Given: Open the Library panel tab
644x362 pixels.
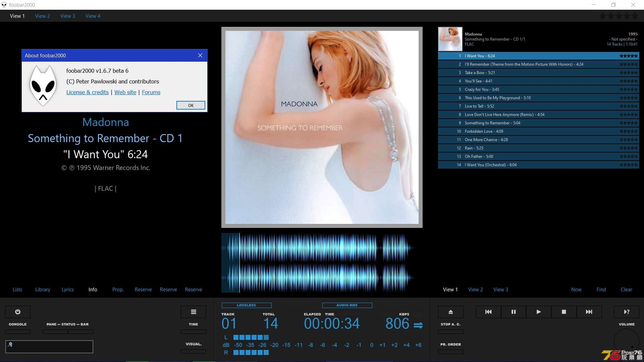Looking at the screenshot, I should 43,290.
